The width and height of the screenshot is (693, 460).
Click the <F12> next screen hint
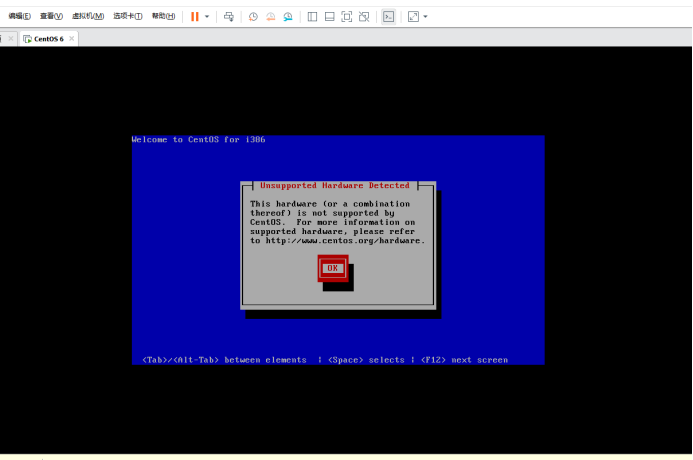coord(465,360)
